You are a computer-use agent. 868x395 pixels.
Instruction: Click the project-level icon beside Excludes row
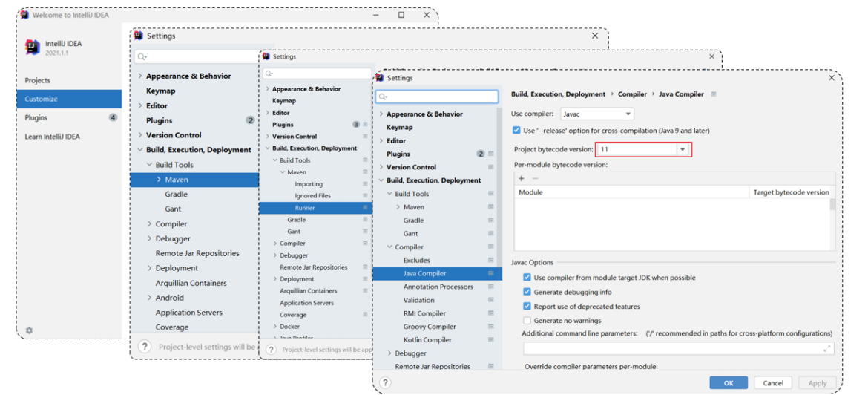pyautogui.click(x=491, y=261)
